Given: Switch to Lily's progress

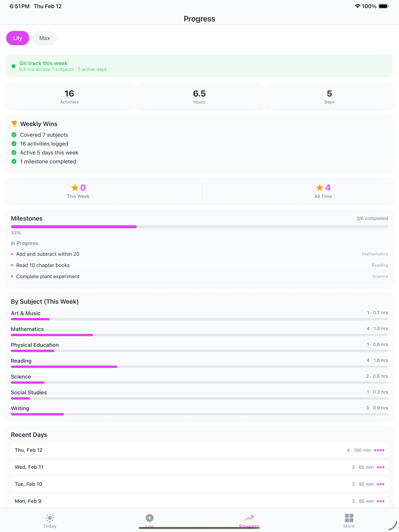Looking at the screenshot, I should click(18, 38).
